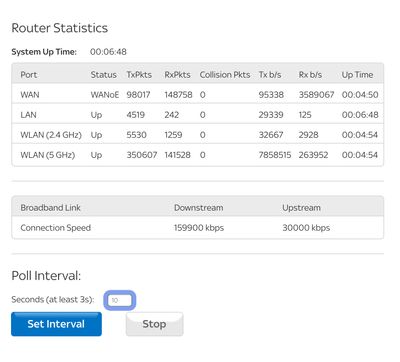Click the Downstream column header
The width and height of the screenshot is (400, 362).
click(x=199, y=208)
